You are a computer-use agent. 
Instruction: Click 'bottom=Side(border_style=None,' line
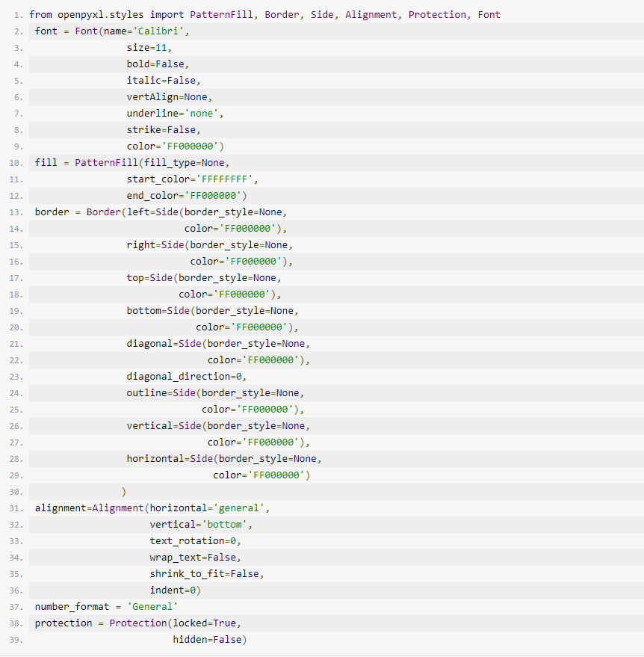pos(213,311)
